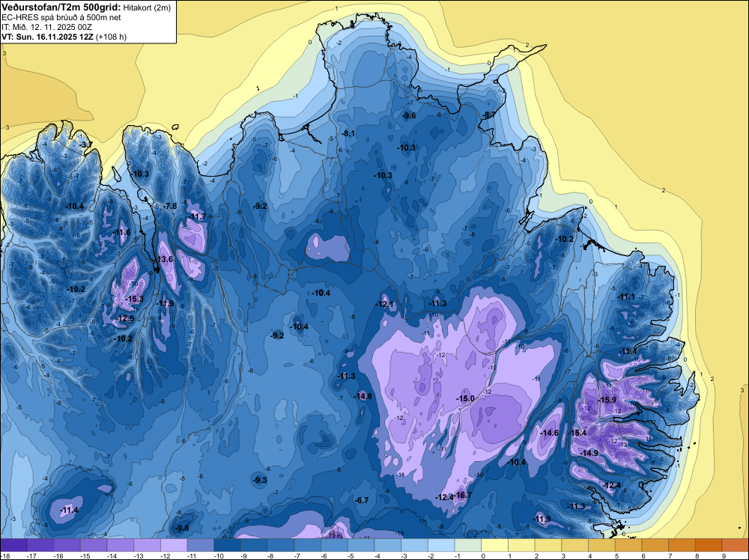Image resolution: width=749 pixels, height=560 pixels.
Task: Click legend swatch between -12 and -11
Action: [x=174, y=545]
